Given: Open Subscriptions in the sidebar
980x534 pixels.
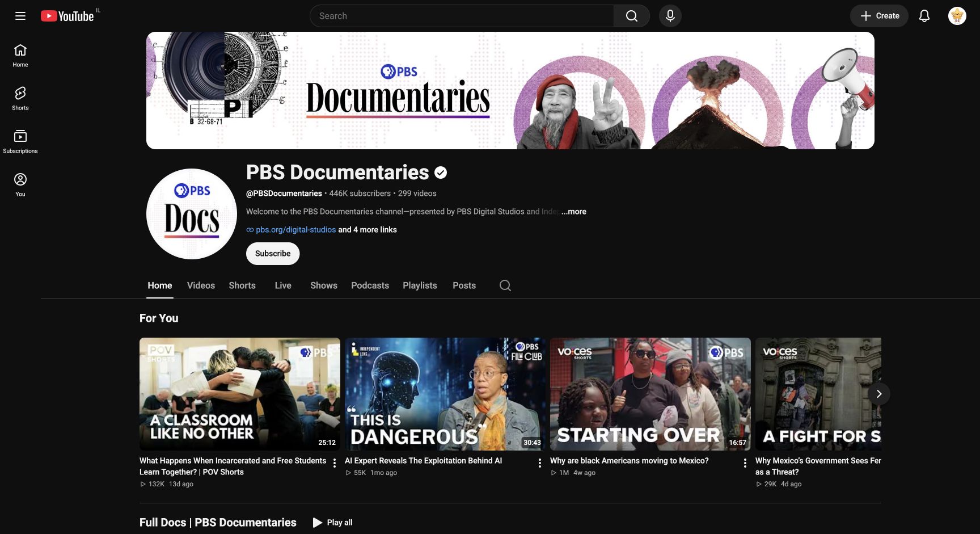Looking at the screenshot, I should coord(20,142).
